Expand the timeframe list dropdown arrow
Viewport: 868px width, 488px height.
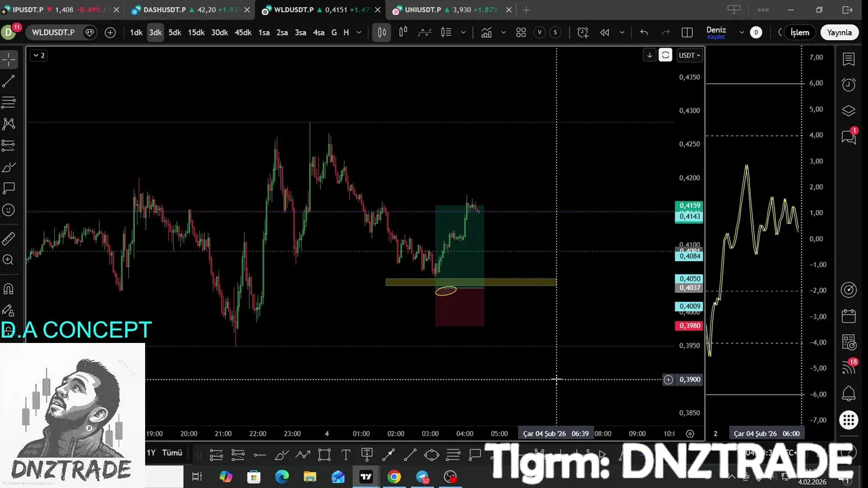[359, 33]
